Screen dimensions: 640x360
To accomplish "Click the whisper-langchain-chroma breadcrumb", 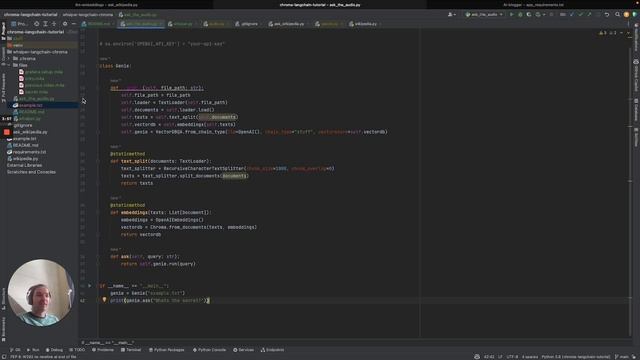I will tap(88, 14).
